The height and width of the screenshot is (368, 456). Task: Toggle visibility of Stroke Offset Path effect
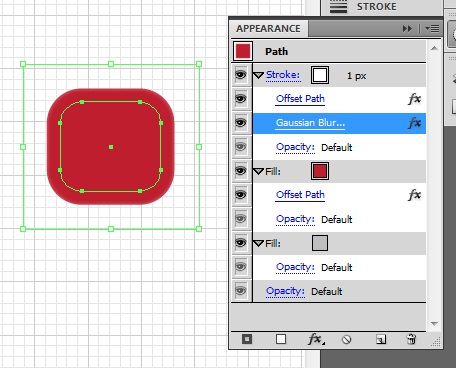point(241,99)
